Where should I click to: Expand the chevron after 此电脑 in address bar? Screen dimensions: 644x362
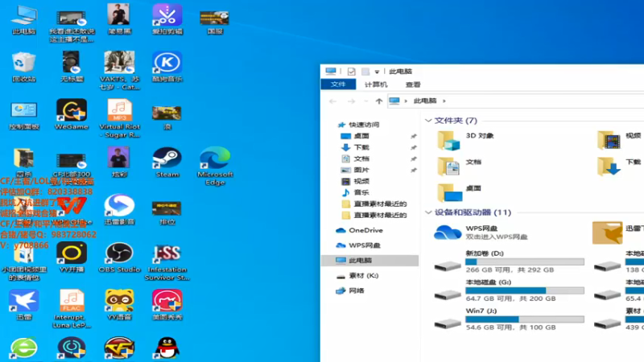click(444, 101)
